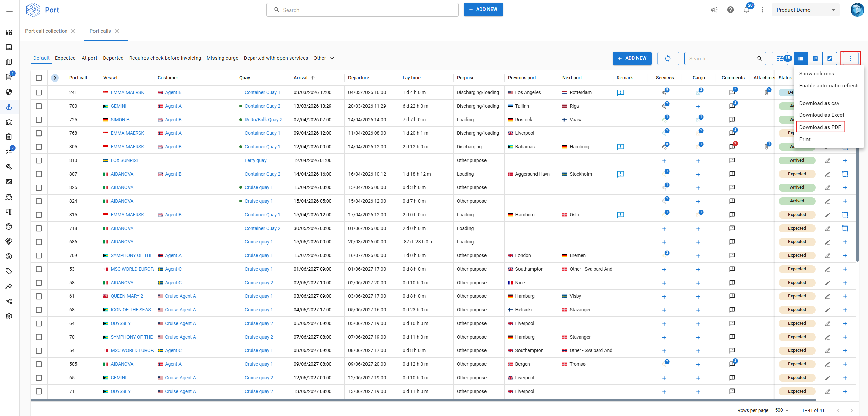
Task: Choose Download as PDF menu item
Action: [820, 127]
